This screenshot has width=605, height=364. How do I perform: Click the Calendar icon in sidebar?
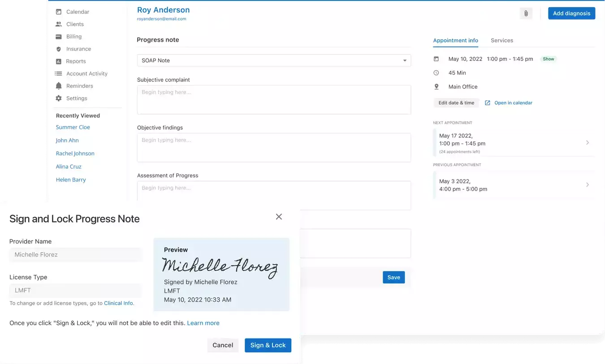tap(59, 12)
